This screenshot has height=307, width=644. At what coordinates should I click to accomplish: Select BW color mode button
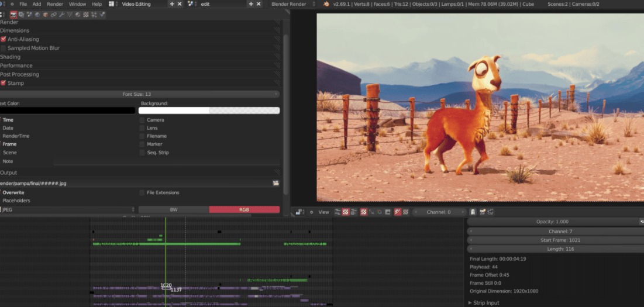coord(174,210)
